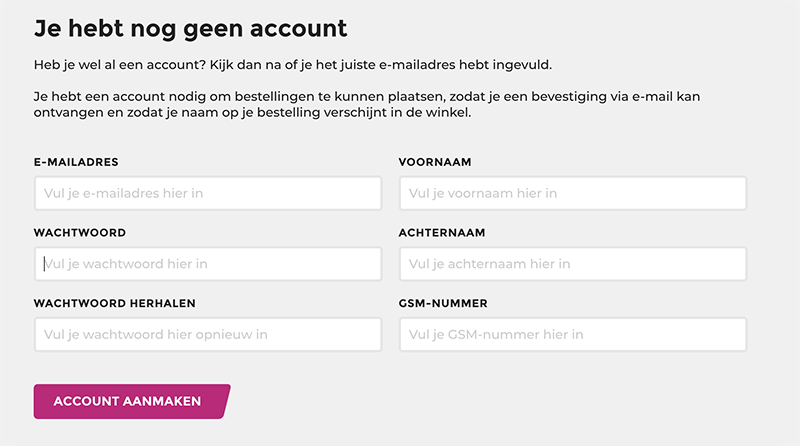Click the question 'Heb je wel al een account?'
The image size is (800, 446).
pyautogui.click(x=115, y=65)
